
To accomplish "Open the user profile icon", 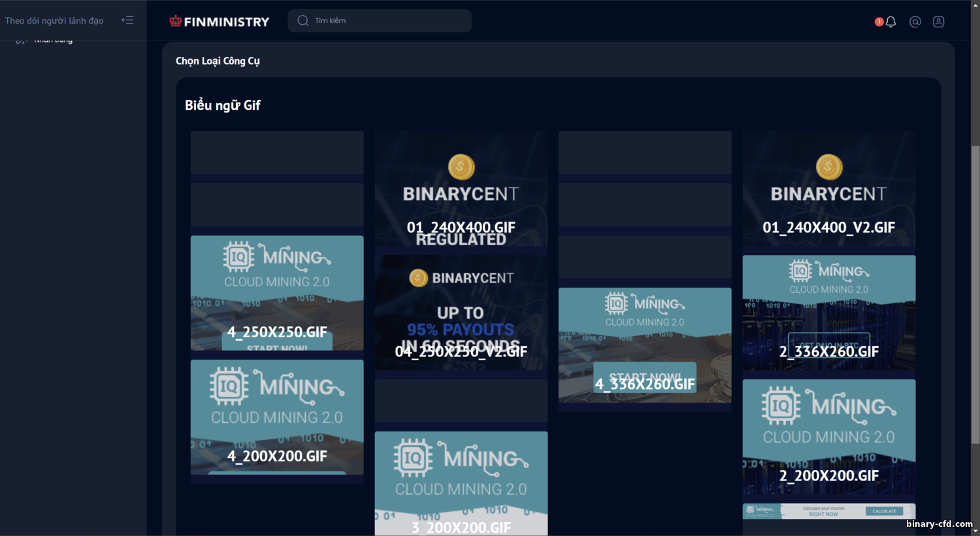I will click(x=939, y=22).
